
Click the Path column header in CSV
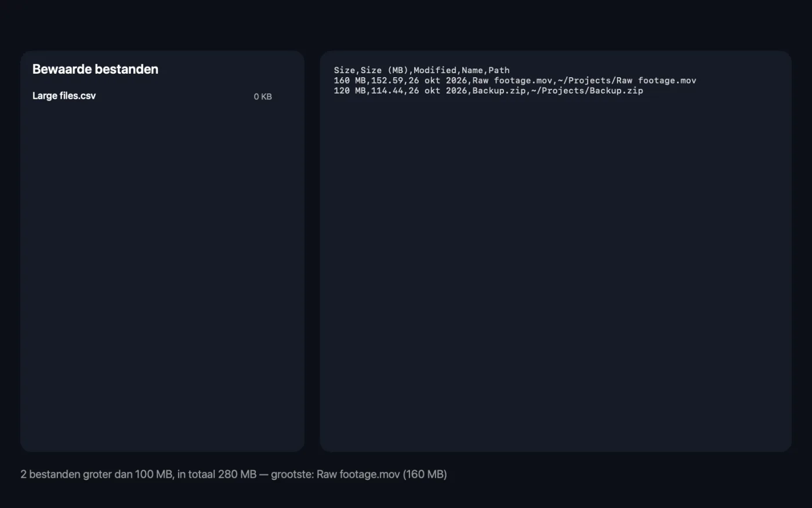click(x=499, y=70)
